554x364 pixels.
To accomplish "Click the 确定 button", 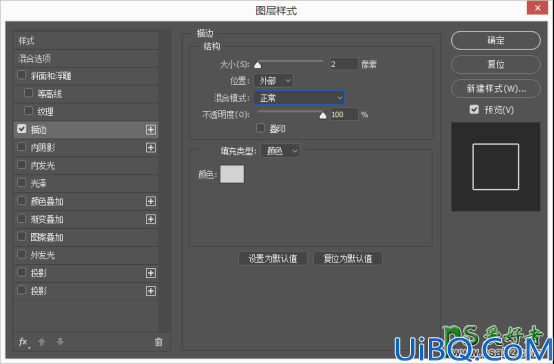I will [x=496, y=40].
